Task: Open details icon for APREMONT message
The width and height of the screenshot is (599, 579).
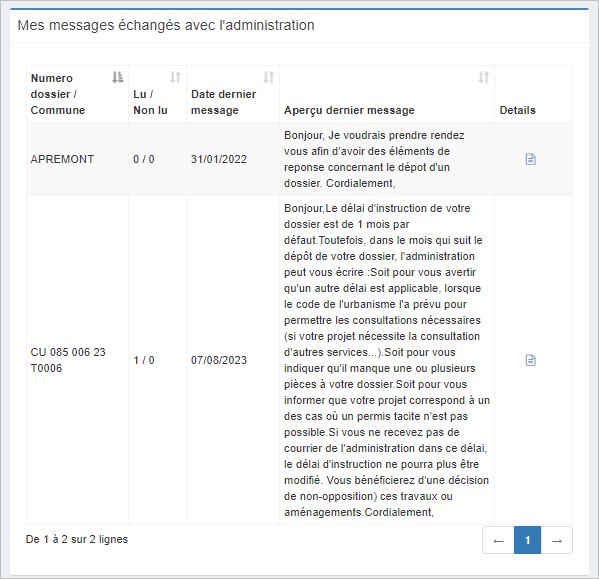Action: coord(531,159)
